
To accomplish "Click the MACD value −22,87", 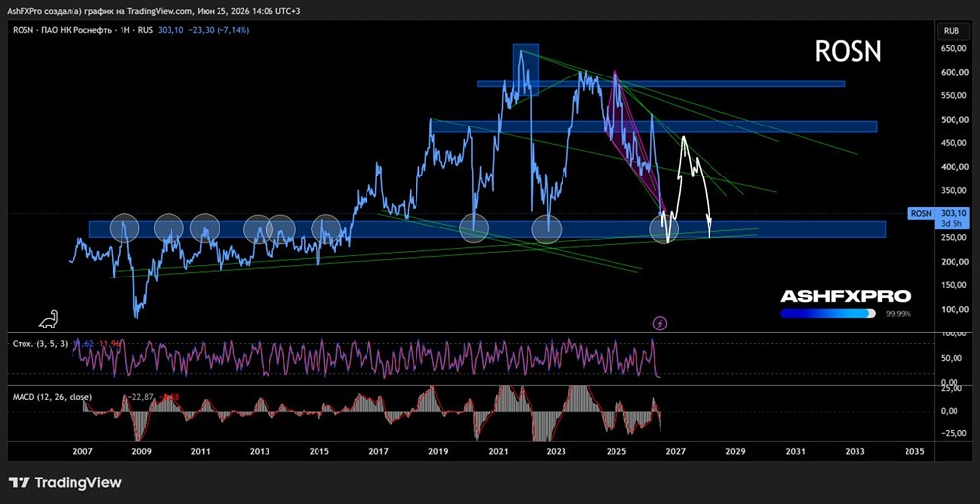I will point(140,397).
